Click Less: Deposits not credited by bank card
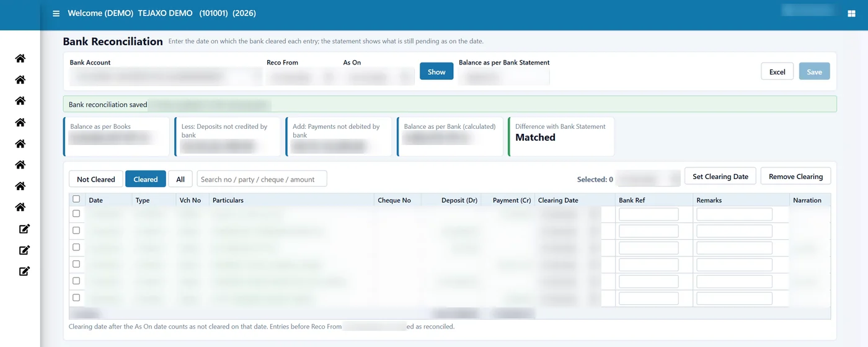 pyautogui.click(x=227, y=136)
